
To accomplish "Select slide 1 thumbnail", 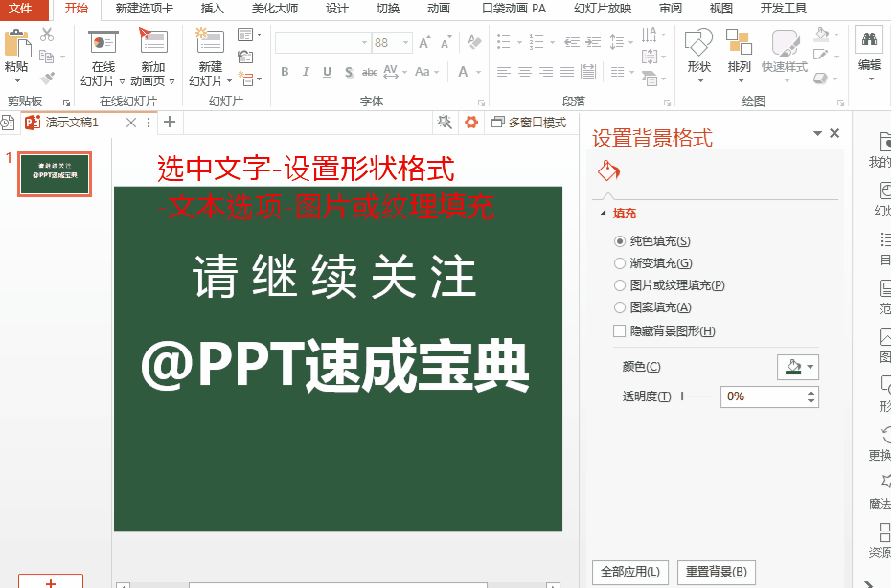I will point(55,174).
